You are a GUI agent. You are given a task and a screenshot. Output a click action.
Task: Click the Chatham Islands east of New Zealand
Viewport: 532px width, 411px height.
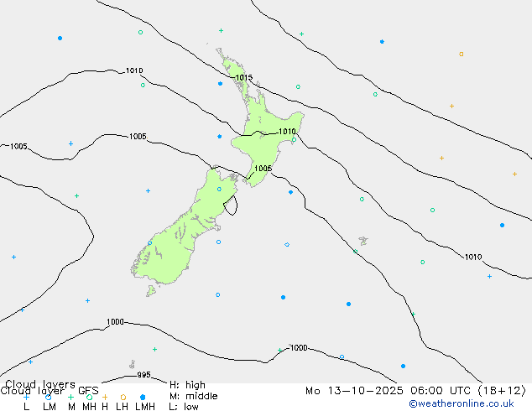coord(363,241)
